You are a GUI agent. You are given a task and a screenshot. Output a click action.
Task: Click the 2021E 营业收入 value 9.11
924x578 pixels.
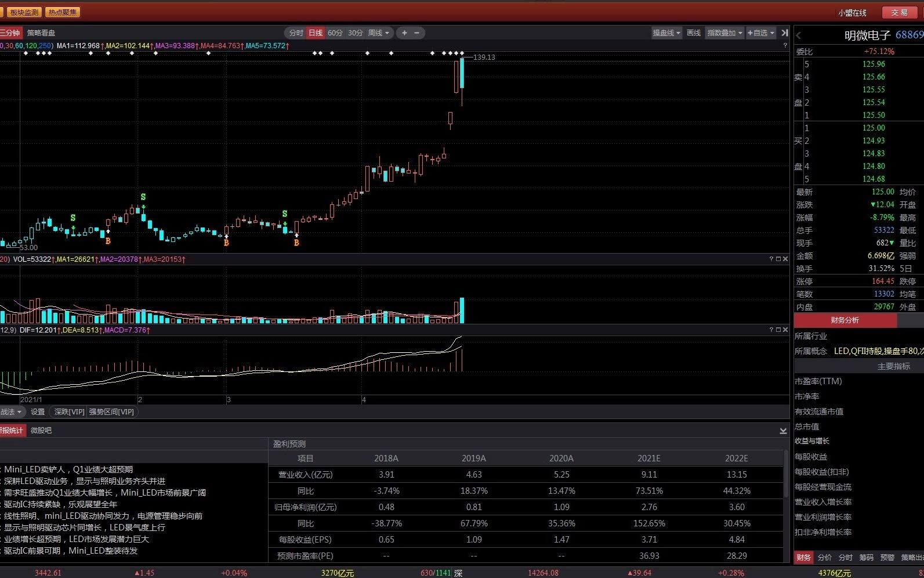[649, 475]
